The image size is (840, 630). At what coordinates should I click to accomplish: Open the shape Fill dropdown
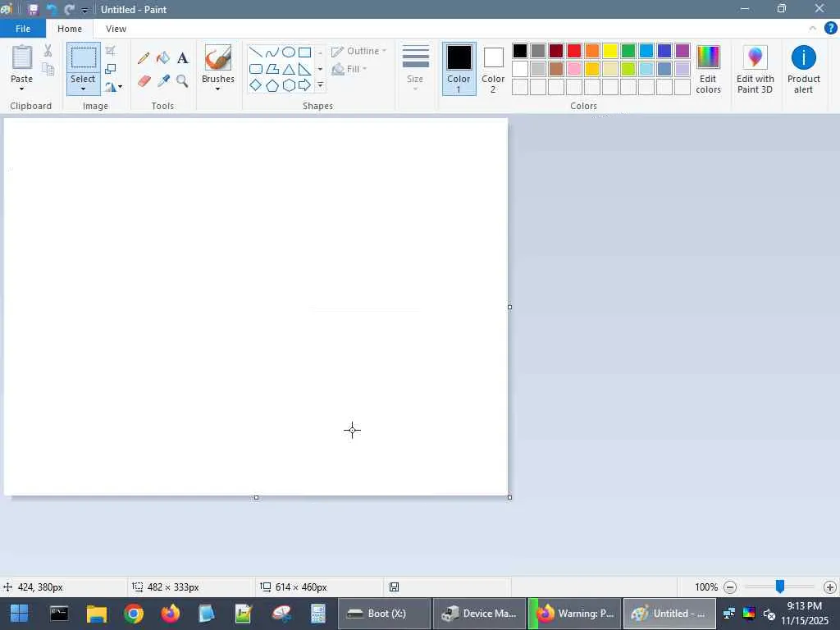pos(349,69)
